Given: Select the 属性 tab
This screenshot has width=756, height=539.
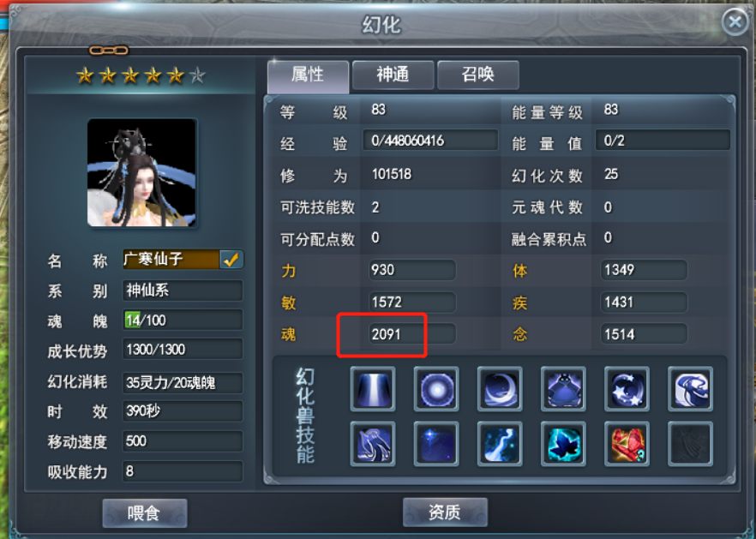Looking at the screenshot, I should [x=308, y=75].
